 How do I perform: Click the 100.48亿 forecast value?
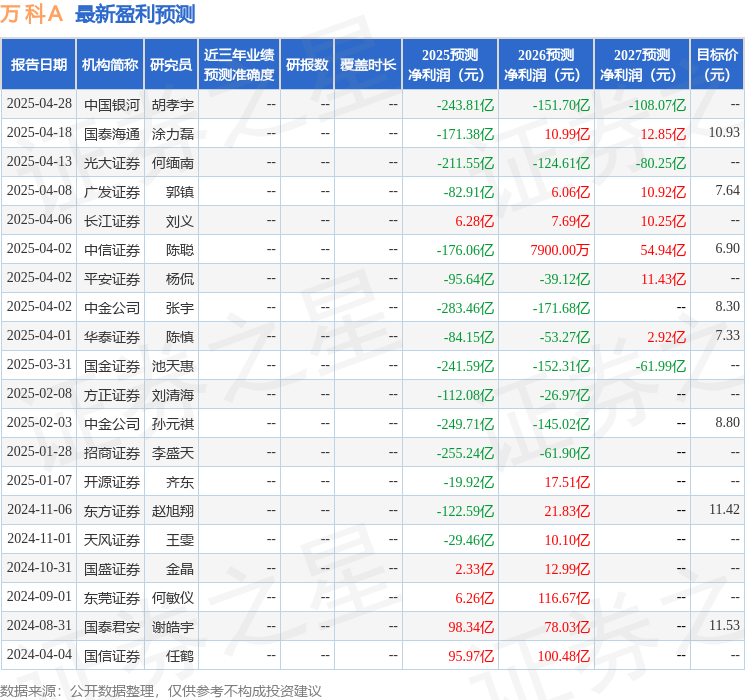[x=564, y=656]
